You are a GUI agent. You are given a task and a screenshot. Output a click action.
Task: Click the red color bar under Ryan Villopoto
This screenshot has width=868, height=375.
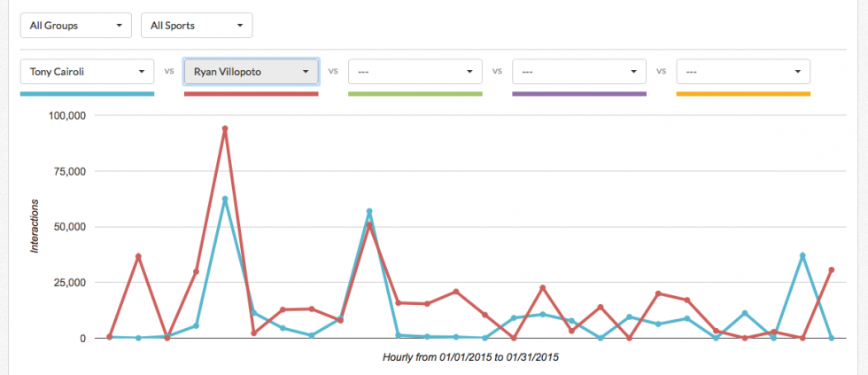tap(251, 93)
